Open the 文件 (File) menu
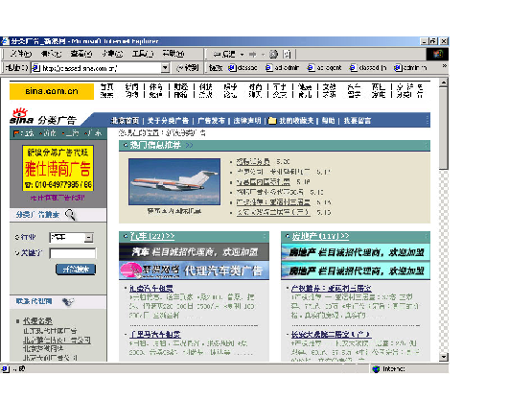The width and height of the screenshot is (532, 400). (20, 54)
